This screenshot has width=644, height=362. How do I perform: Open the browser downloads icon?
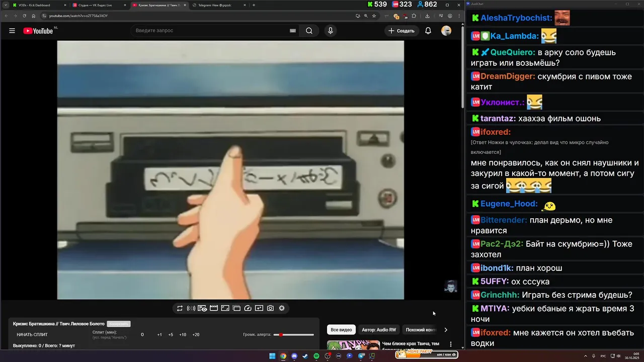click(x=427, y=16)
